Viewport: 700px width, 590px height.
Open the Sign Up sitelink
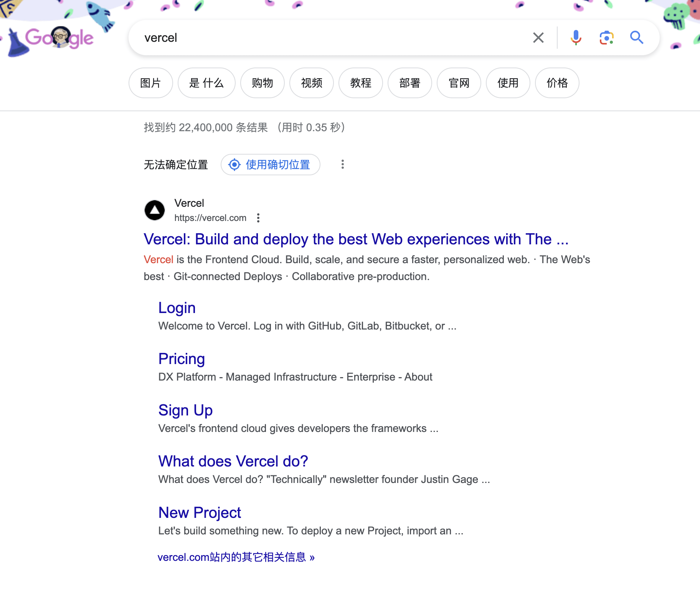pos(185,410)
